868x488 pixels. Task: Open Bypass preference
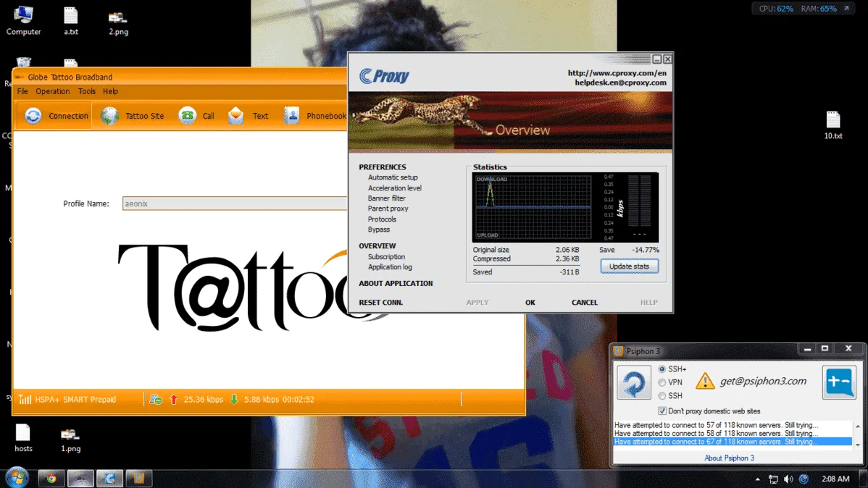click(379, 230)
